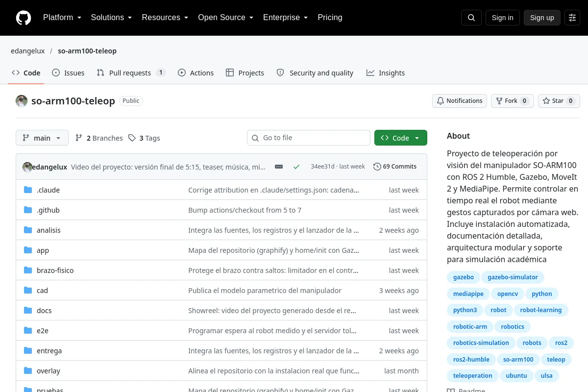
Task: Select the robot-learning topic tag
Action: 541,310
